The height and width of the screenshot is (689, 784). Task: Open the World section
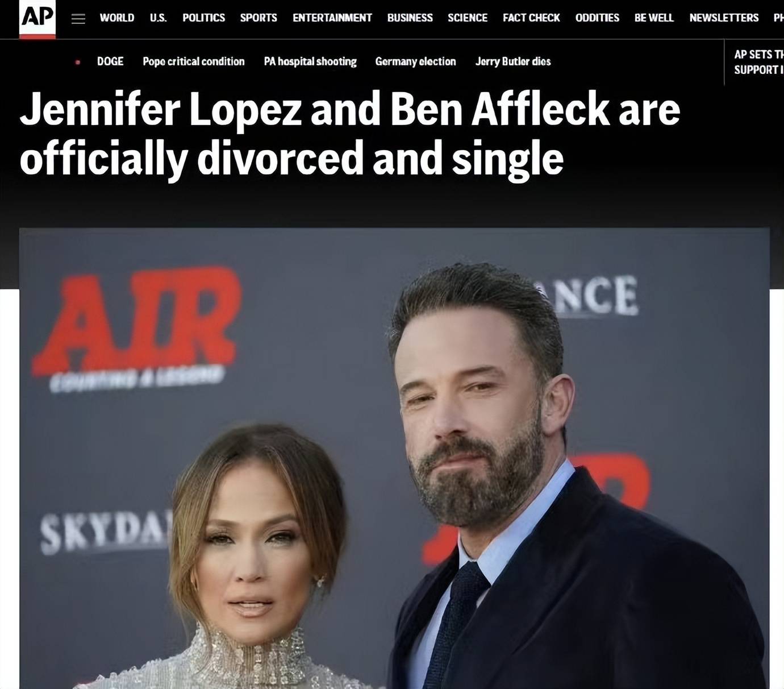[117, 18]
